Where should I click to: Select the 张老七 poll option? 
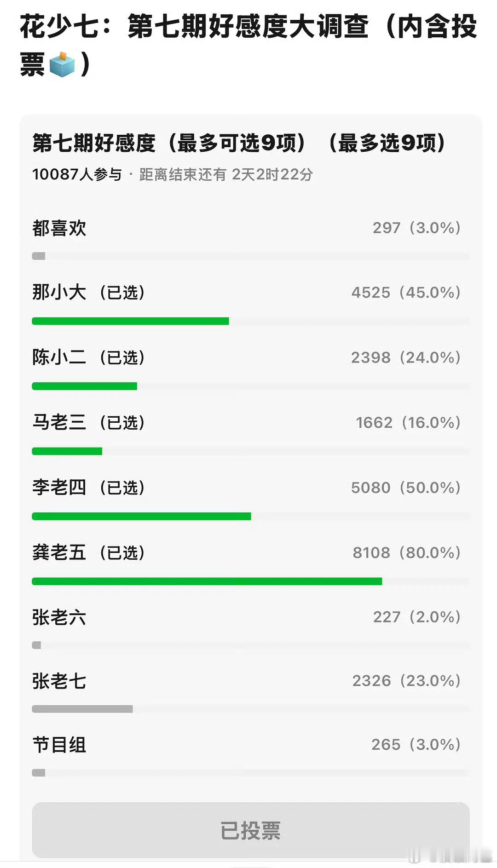pyautogui.click(x=59, y=681)
